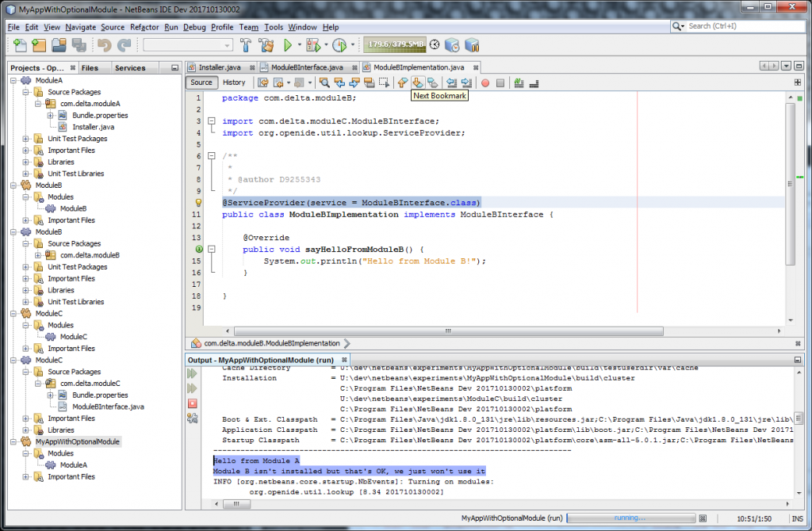Open the project configuration combo box
Viewport: 812px width, 531px height.
click(188, 45)
